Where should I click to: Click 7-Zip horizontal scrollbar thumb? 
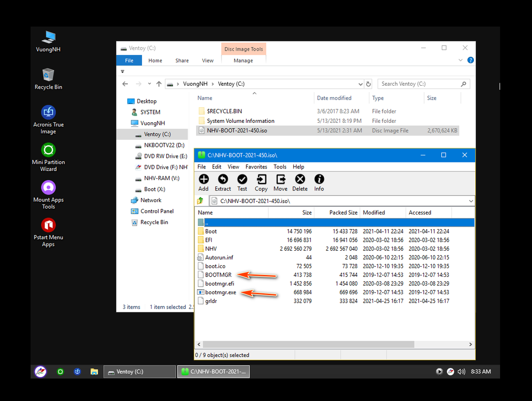tap(308, 344)
